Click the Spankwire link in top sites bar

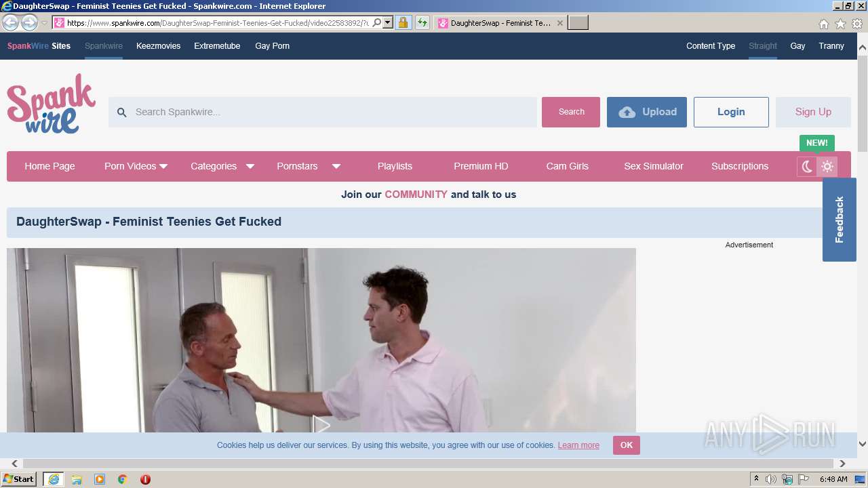pos(104,46)
